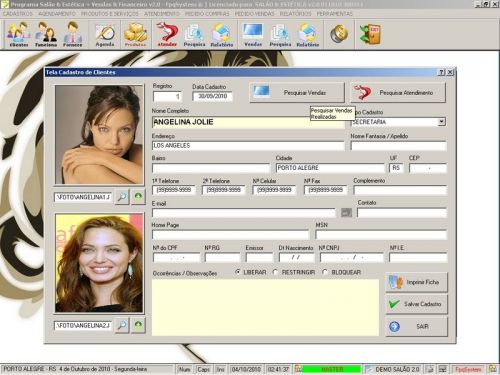Image resolution: width=500 pixels, height=375 pixels.
Task: Open the Relatório icon beside Vendas Pesquisa
Action: [x=308, y=34]
